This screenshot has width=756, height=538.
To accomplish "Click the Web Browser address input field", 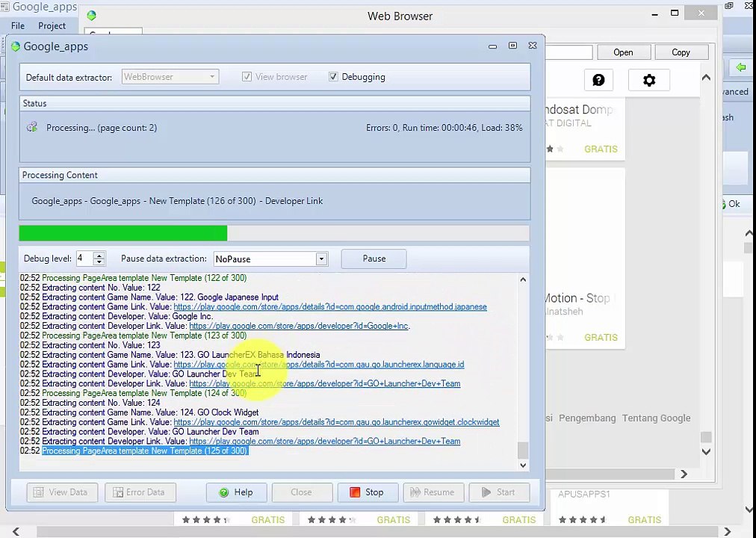I will (x=568, y=52).
